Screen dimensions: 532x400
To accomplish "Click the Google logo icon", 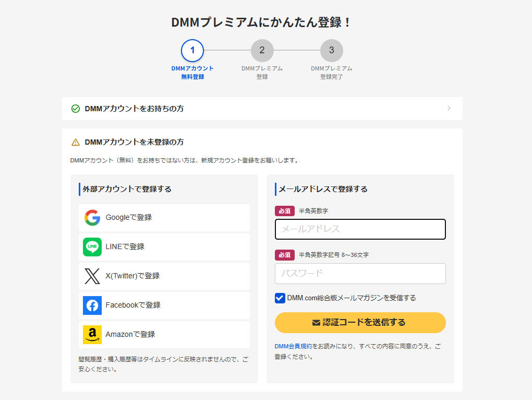I will coord(92,218).
